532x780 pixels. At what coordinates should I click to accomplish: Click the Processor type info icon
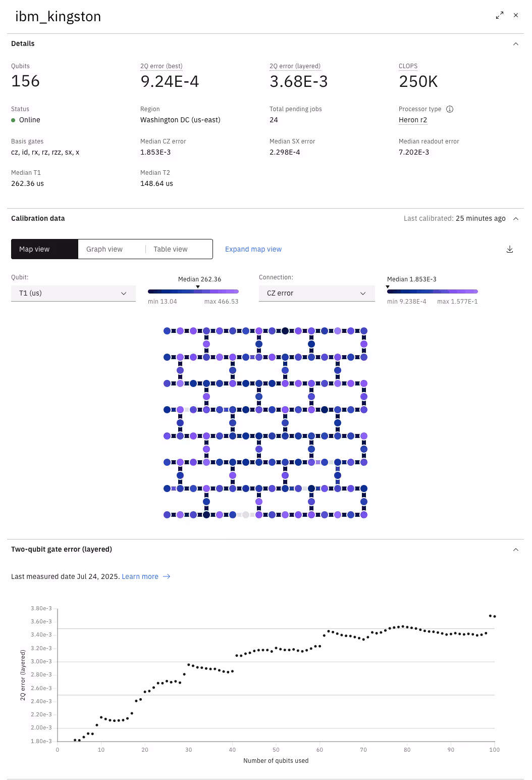450,109
